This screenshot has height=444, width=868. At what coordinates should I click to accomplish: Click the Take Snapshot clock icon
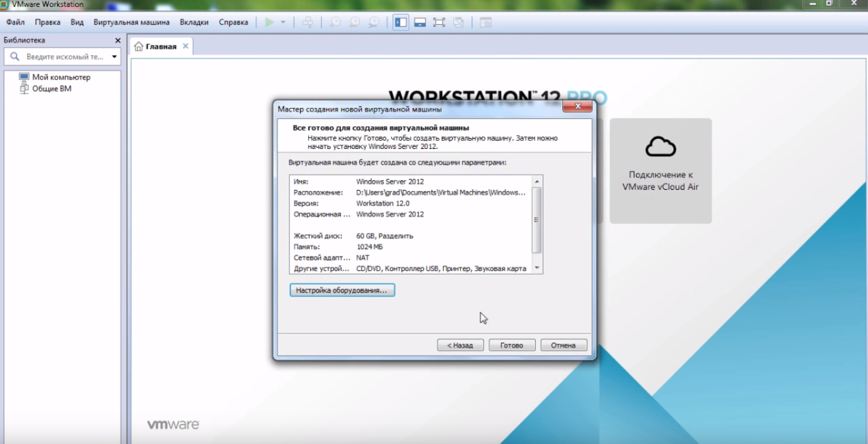coord(335,22)
